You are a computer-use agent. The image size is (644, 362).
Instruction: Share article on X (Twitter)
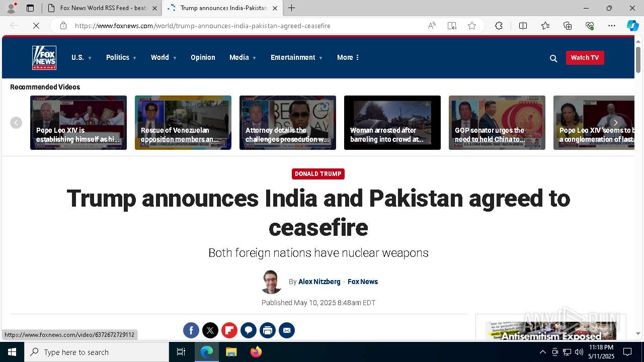(x=210, y=330)
